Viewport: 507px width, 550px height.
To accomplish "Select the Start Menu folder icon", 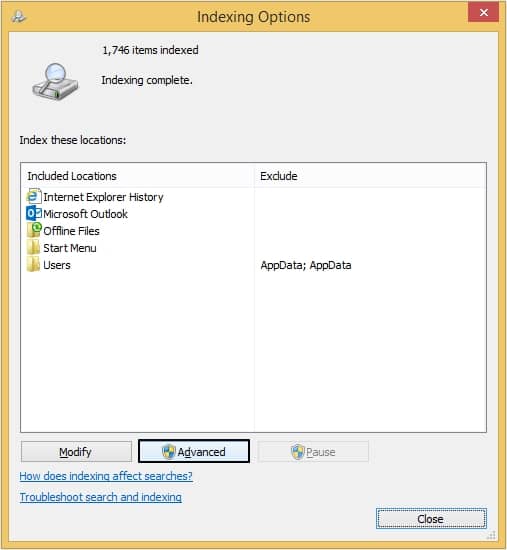I will (34, 247).
